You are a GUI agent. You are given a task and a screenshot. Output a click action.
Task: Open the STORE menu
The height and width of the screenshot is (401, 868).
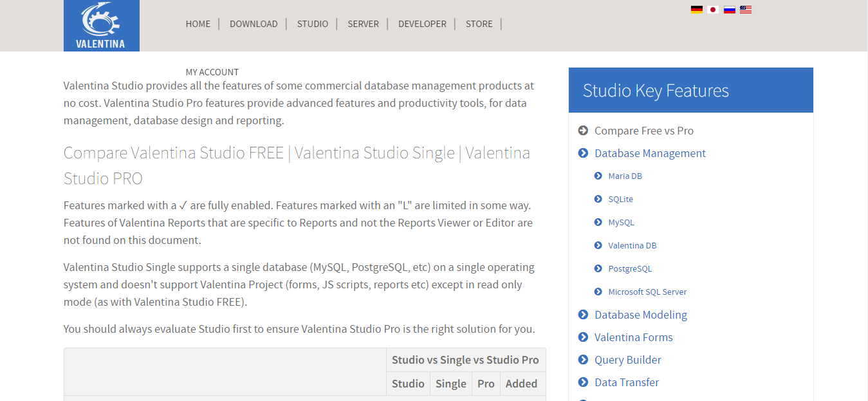pos(479,24)
